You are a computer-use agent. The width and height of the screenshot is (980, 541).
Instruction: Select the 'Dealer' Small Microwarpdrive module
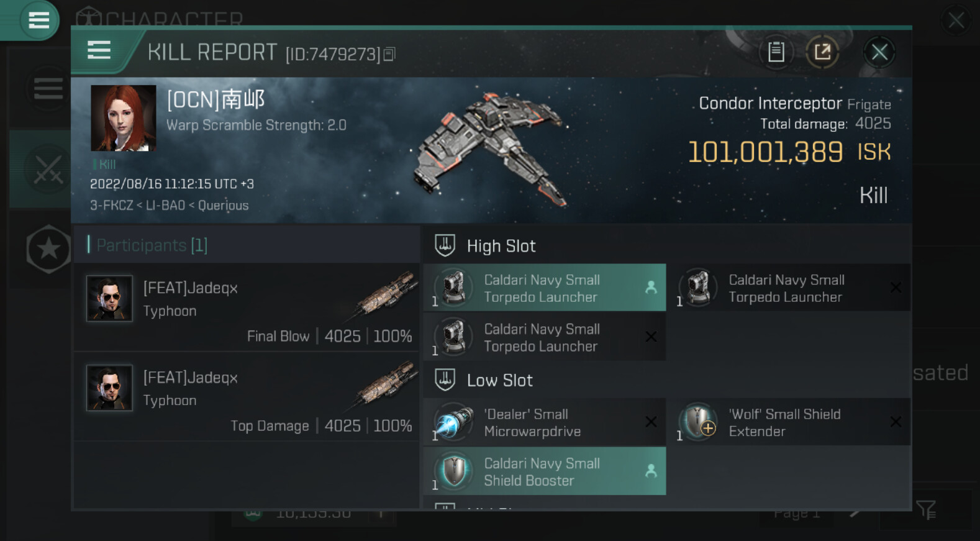click(544, 422)
